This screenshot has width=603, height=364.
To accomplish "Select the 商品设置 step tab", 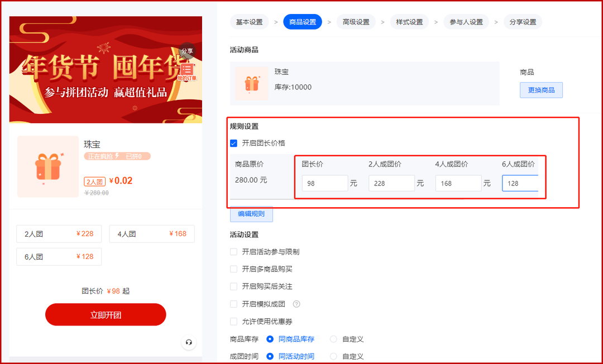I will pos(303,22).
